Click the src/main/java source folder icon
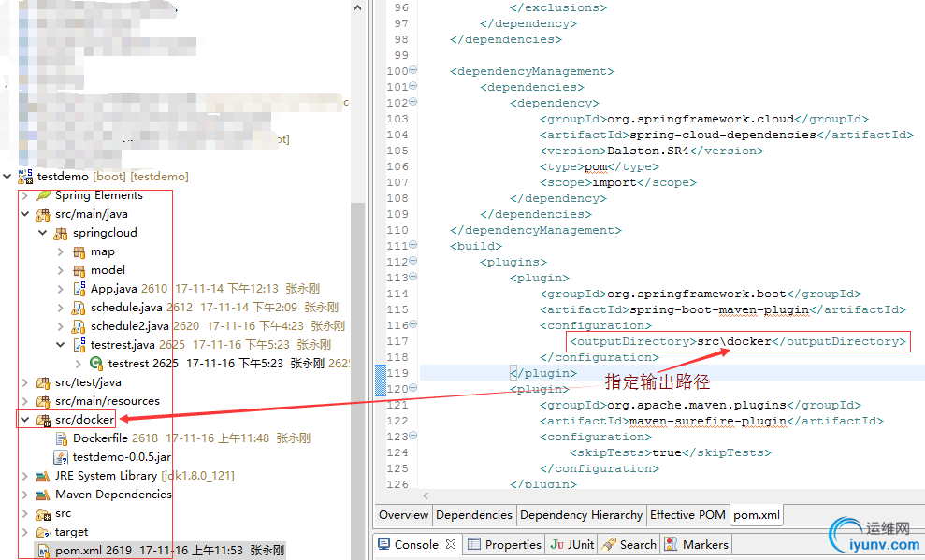The height and width of the screenshot is (560, 925). [x=43, y=215]
